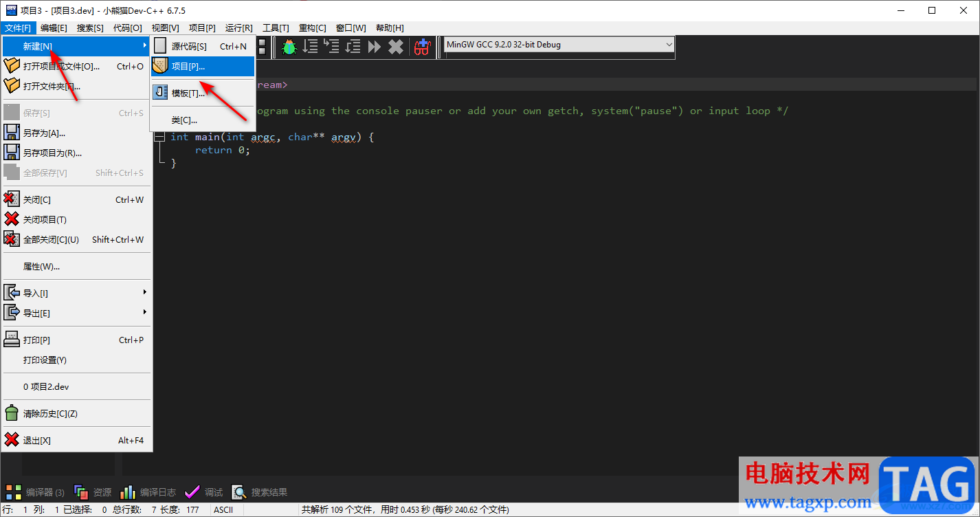Click the Step Out debug icon

(353, 46)
